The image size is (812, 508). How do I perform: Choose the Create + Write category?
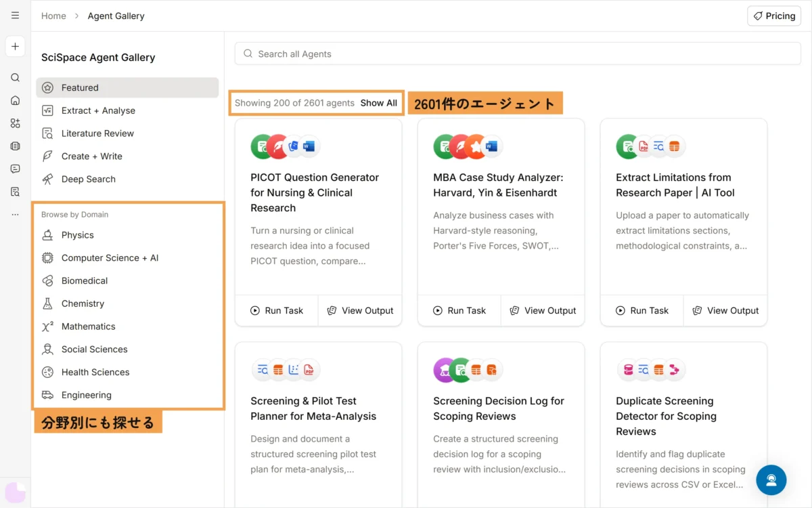(127, 156)
